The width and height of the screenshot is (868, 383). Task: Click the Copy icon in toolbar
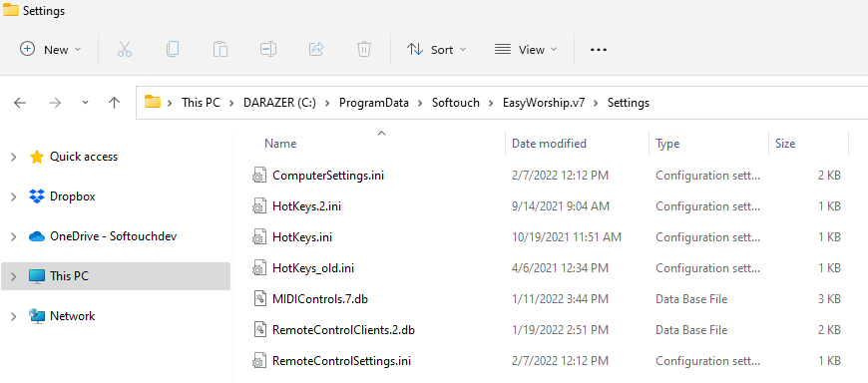pos(173,49)
